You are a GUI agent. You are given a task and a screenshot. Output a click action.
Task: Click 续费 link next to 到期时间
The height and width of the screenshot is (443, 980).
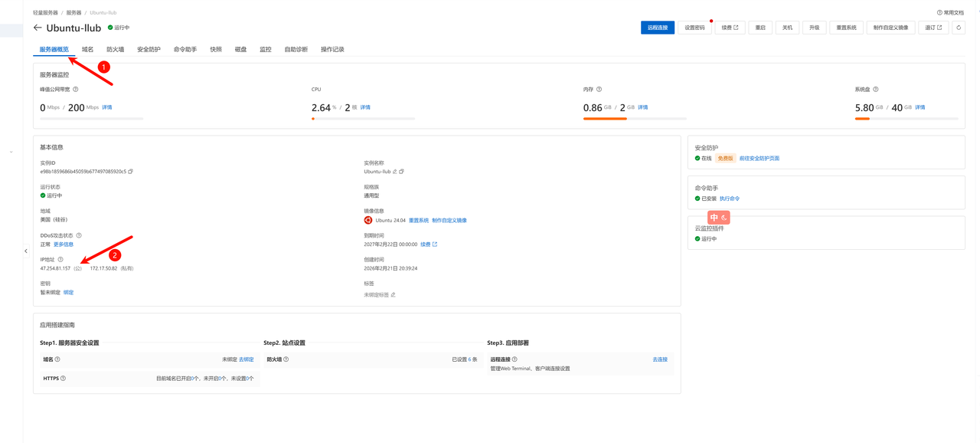429,244
